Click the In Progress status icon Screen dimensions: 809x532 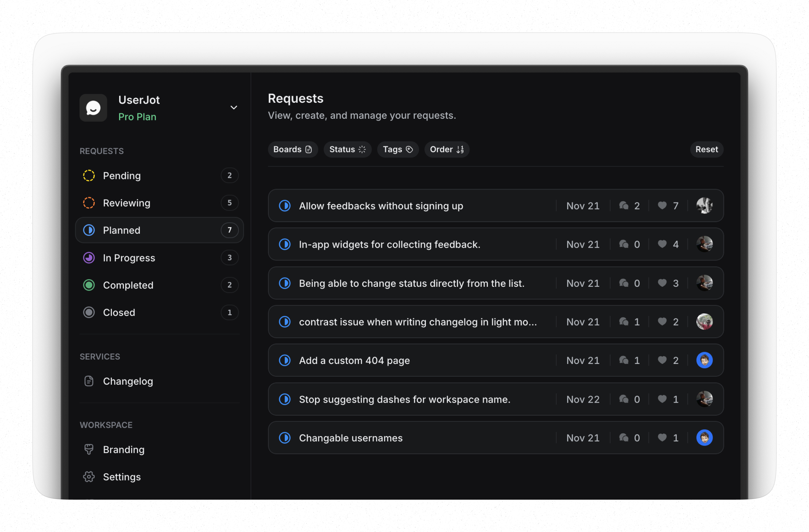click(x=89, y=257)
